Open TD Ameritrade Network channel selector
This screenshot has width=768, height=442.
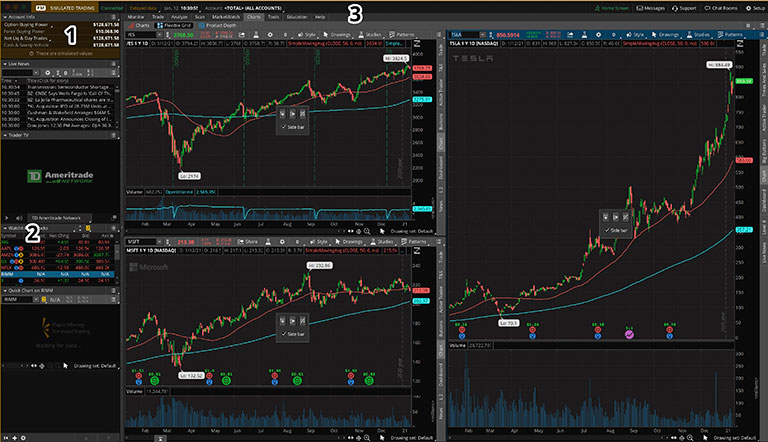click(59, 218)
